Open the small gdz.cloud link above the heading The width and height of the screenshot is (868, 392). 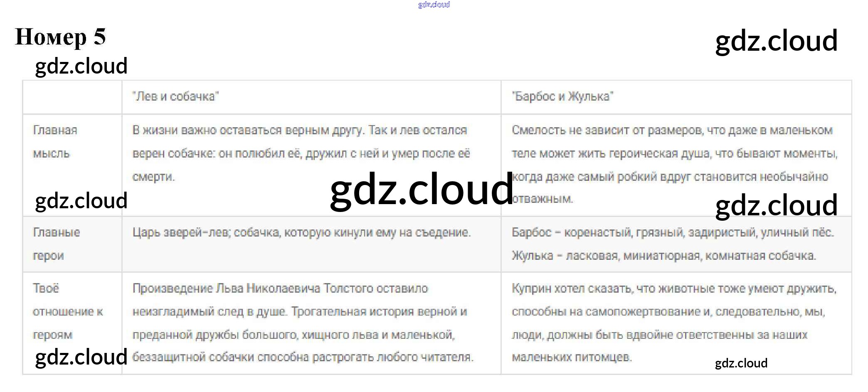point(434,5)
